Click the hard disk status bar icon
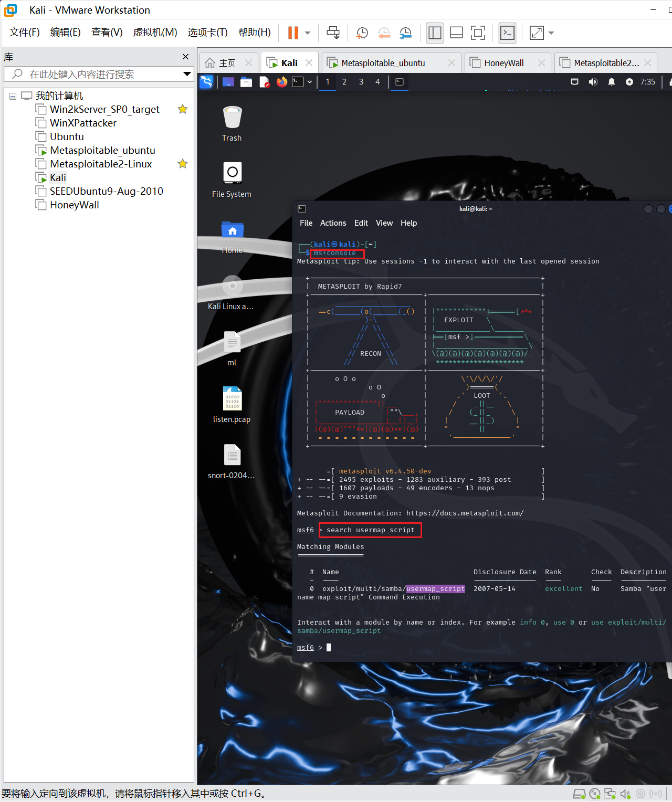The width and height of the screenshot is (672, 802). pyautogui.click(x=580, y=794)
